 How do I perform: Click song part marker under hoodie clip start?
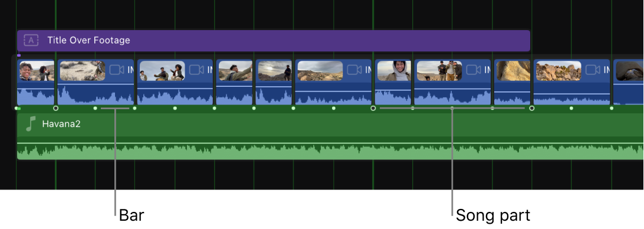coord(373,108)
